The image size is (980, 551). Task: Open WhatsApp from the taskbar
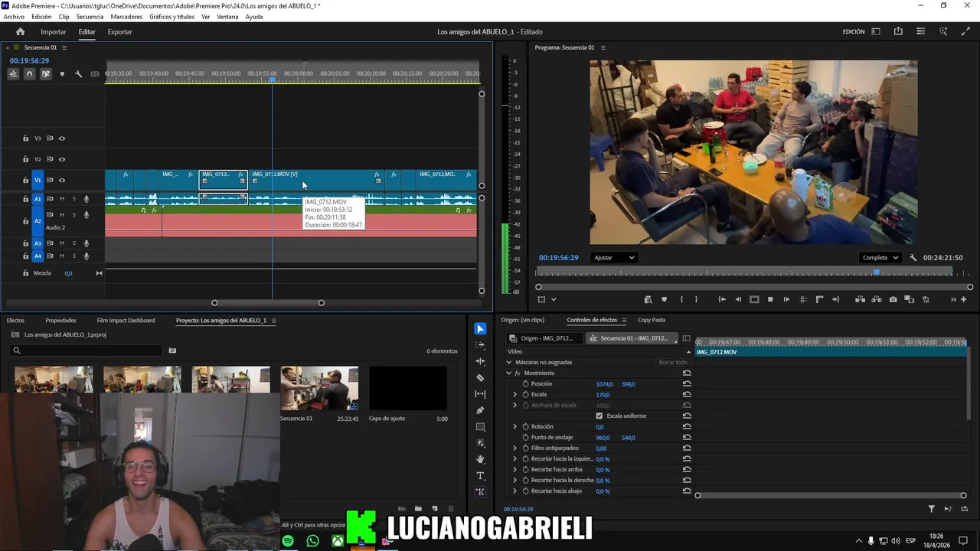[312, 541]
